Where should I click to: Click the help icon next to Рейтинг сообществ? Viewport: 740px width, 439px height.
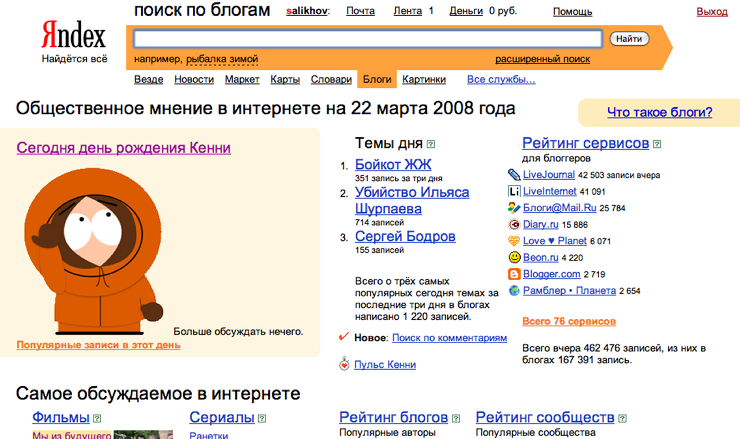[x=622, y=418]
